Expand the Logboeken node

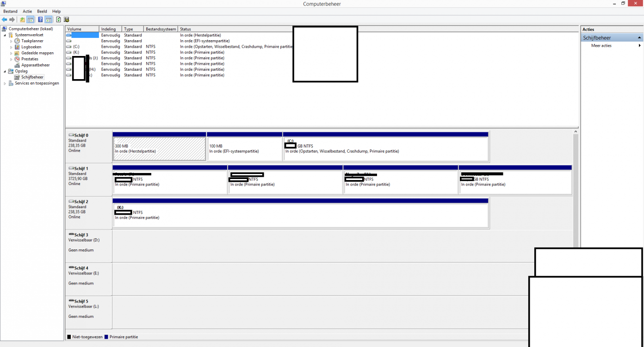click(x=12, y=47)
